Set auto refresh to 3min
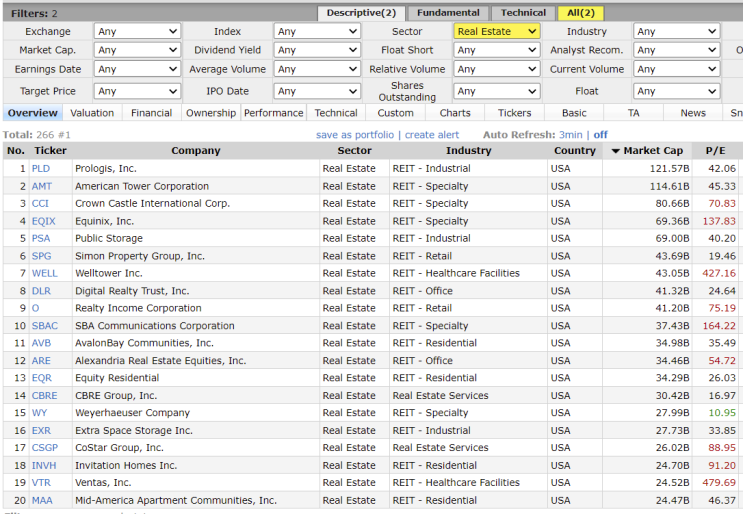The image size is (743, 514). tap(571, 135)
